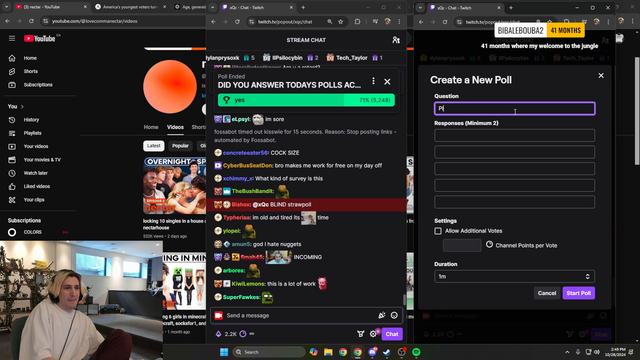Click the Start Poll button
The height and width of the screenshot is (360, 640).
578,293
